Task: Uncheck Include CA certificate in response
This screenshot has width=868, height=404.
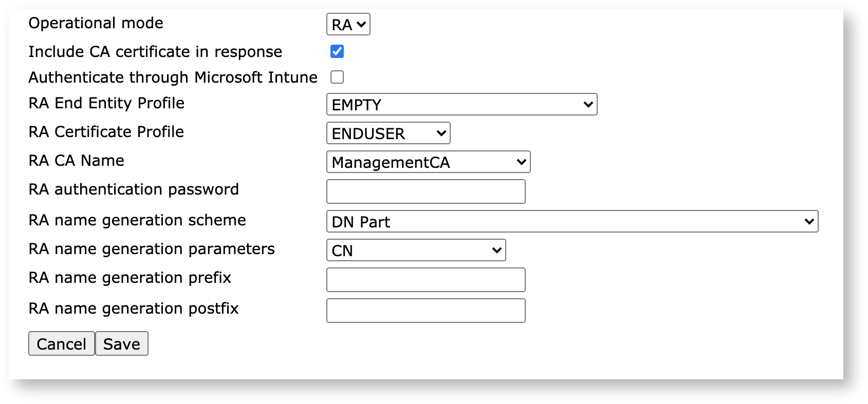Action: (x=337, y=51)
